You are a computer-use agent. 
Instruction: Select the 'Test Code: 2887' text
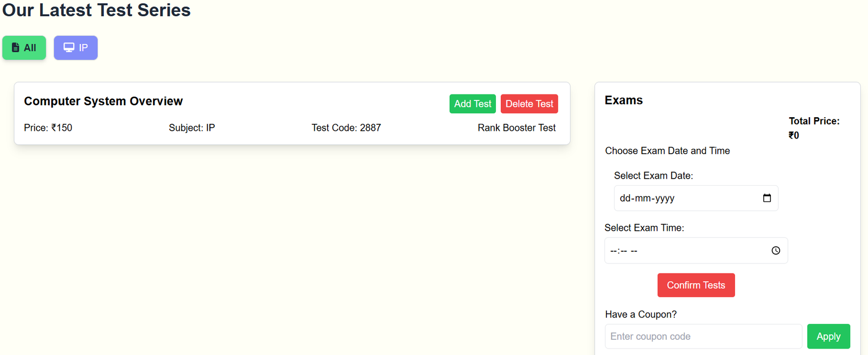click(346, 128)
